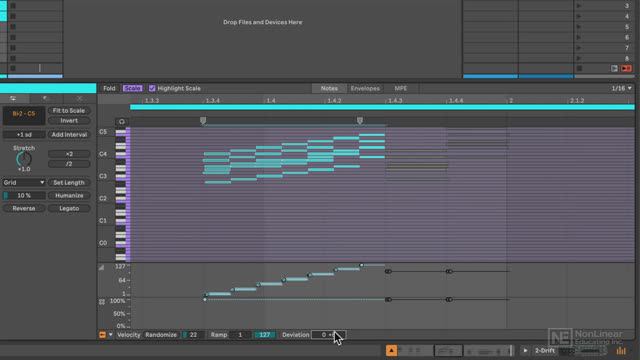Click the Ramp button
Screen dimensions: 640x360
[x=219, y=335]
